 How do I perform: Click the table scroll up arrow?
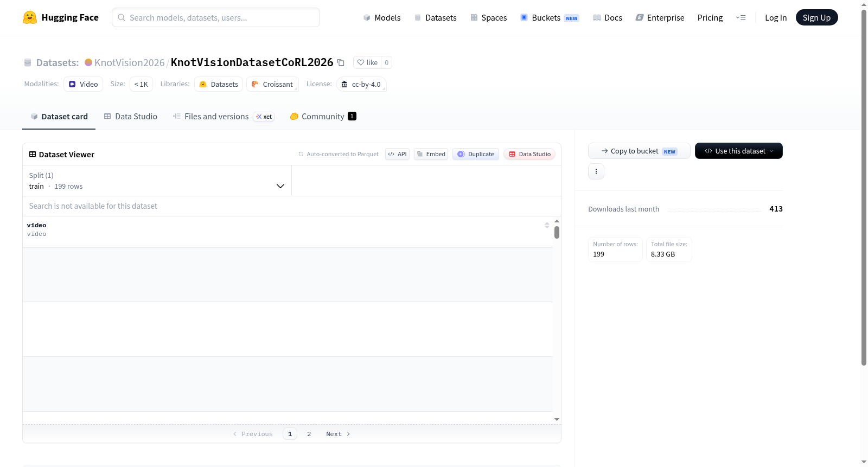click(557, 221)
